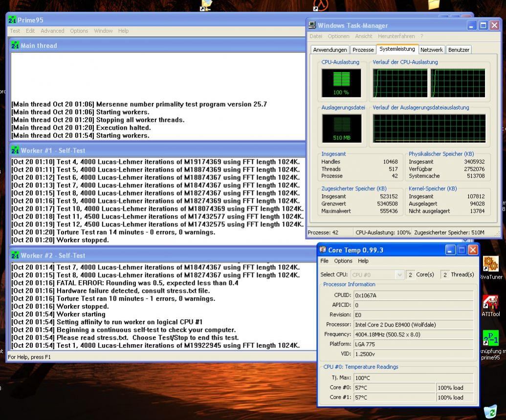506x420 pixels.
Task: Click Worker #2 Self-Test window icon
Action: tap(15, 255)
